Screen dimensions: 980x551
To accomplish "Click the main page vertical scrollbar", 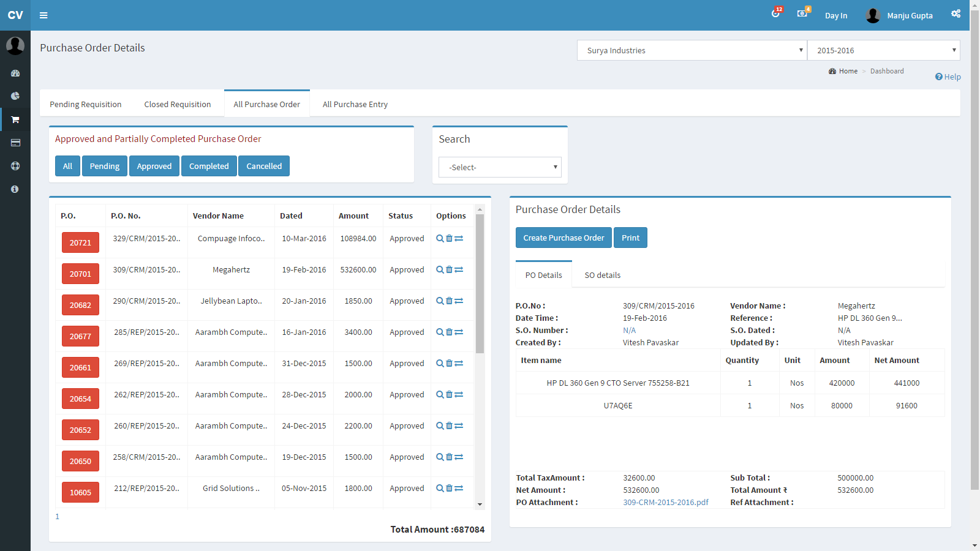I will (x=974, y=250).
